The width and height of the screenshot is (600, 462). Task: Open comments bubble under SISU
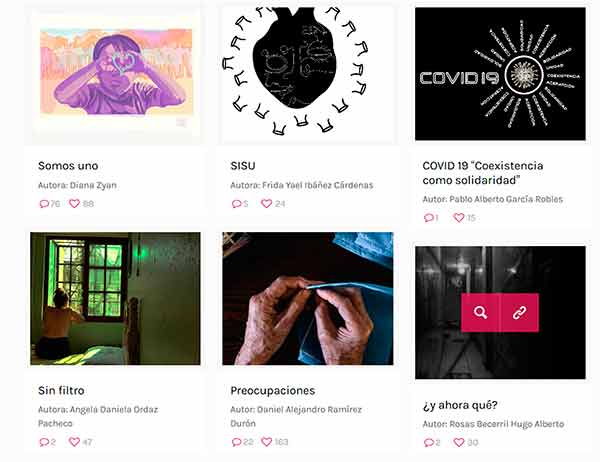[x=236, y=204]
